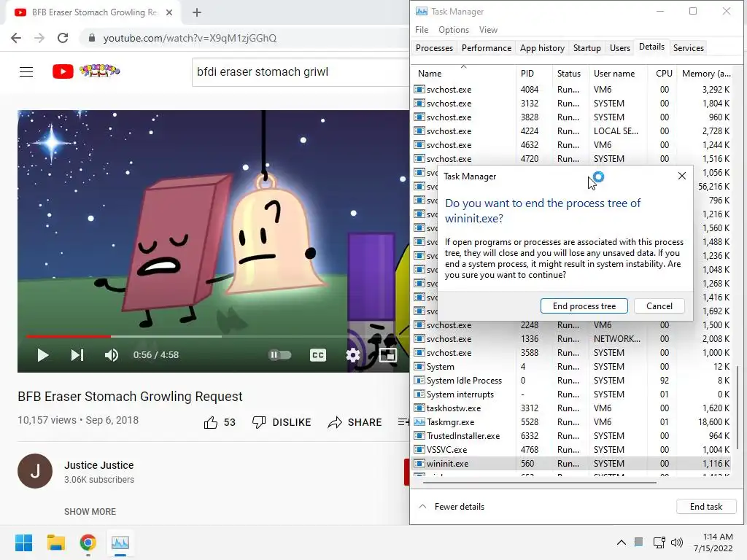Switch to the Processes tab

tap(434, 48)
